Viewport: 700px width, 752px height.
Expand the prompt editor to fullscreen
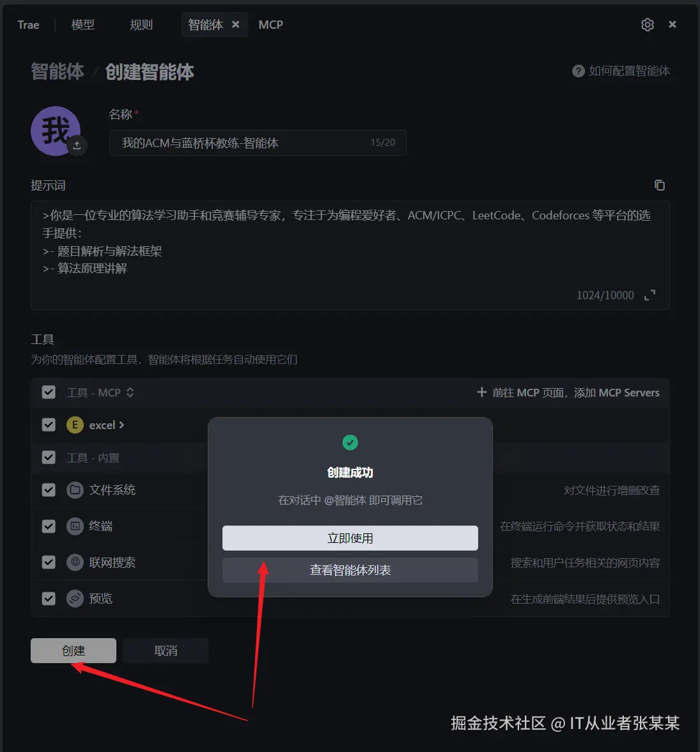click(x=649, y=295)
